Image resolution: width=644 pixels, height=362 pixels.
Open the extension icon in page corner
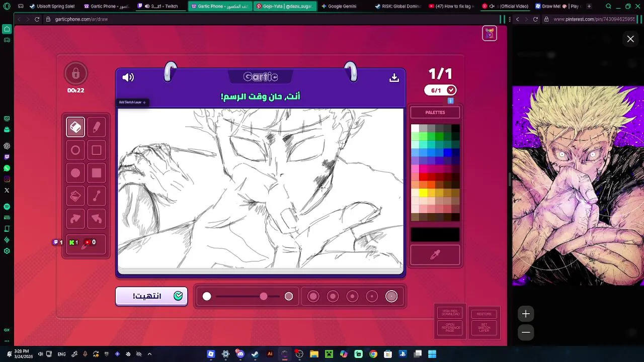[x=490, y=34]
